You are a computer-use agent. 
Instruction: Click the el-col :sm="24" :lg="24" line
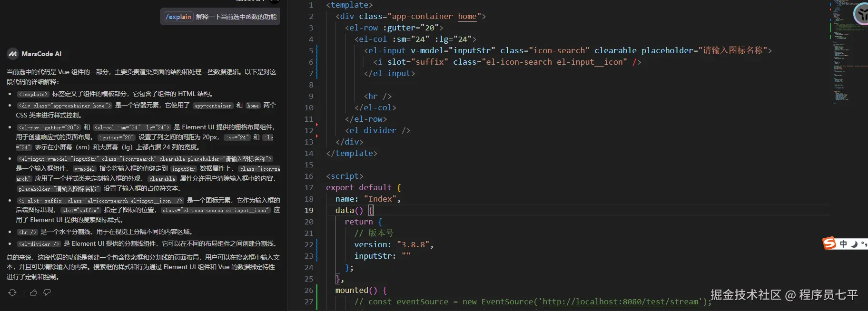(x=415, y=39)
